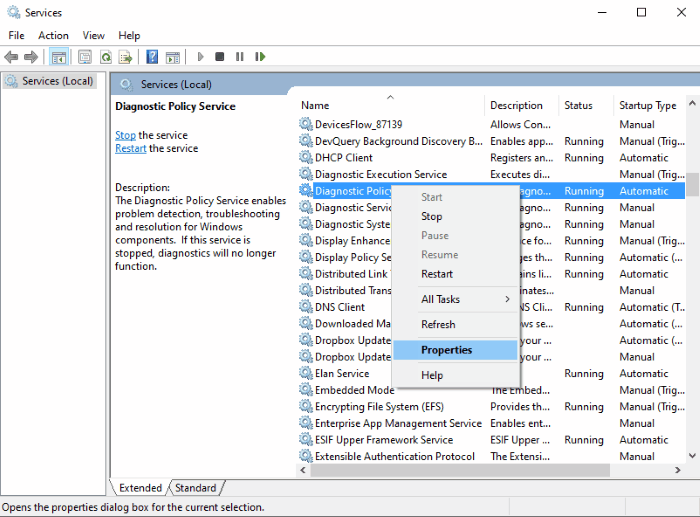Select ESIF Upper Framework Service row
700x517 pixels.
492,440
